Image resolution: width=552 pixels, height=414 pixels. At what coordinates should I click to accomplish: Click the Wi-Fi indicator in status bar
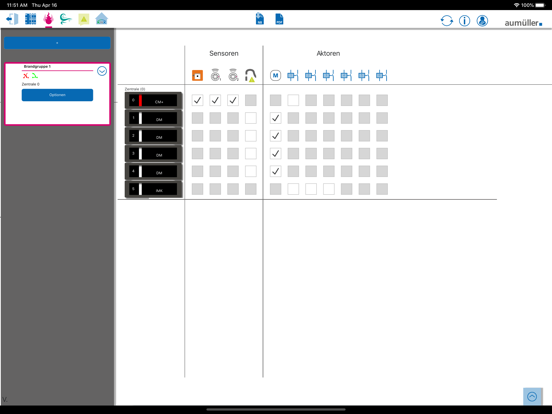click(516, 5)
